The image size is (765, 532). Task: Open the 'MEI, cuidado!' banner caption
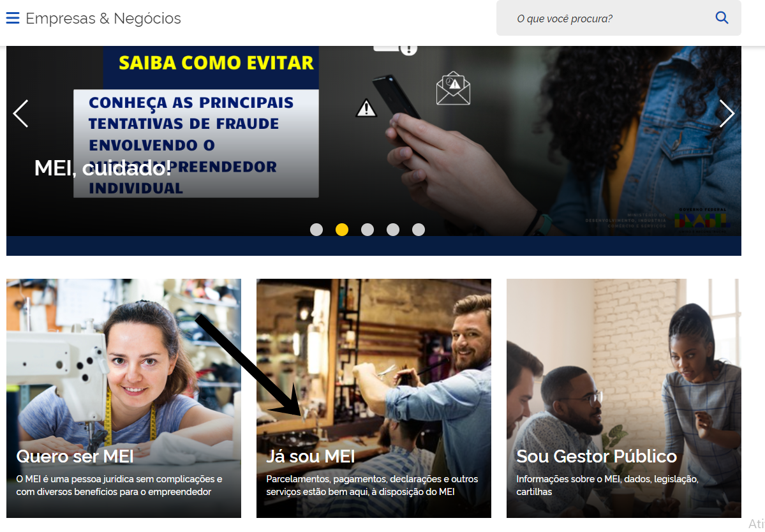(103, 168)
